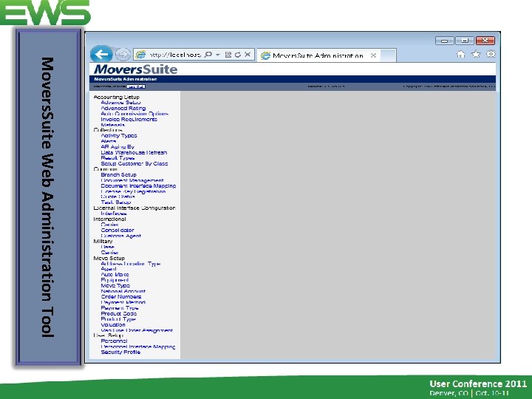This screenshot has height=399, width=532.
Task: Close the MoversSuite Administration tab
Action: point(373,55)
